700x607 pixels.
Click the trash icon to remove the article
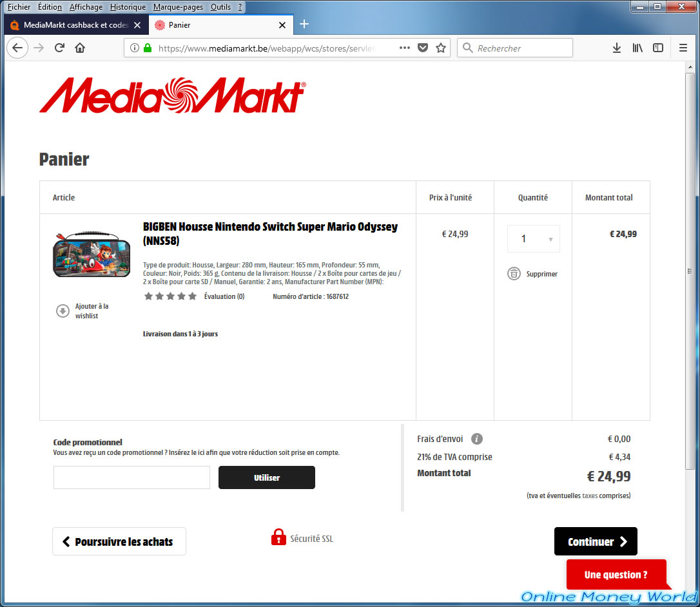[514, 274]
